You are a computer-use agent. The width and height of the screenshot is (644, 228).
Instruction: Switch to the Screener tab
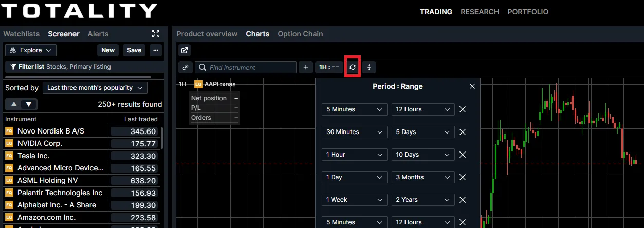point(64,34)
